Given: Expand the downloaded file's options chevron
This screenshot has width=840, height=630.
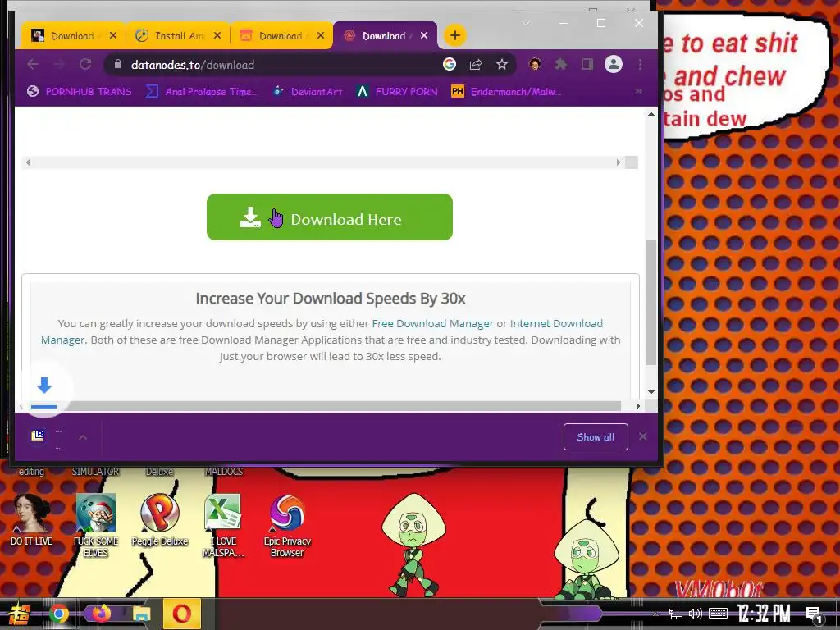Looking at the screenshot, I should [x=83, y=437].
